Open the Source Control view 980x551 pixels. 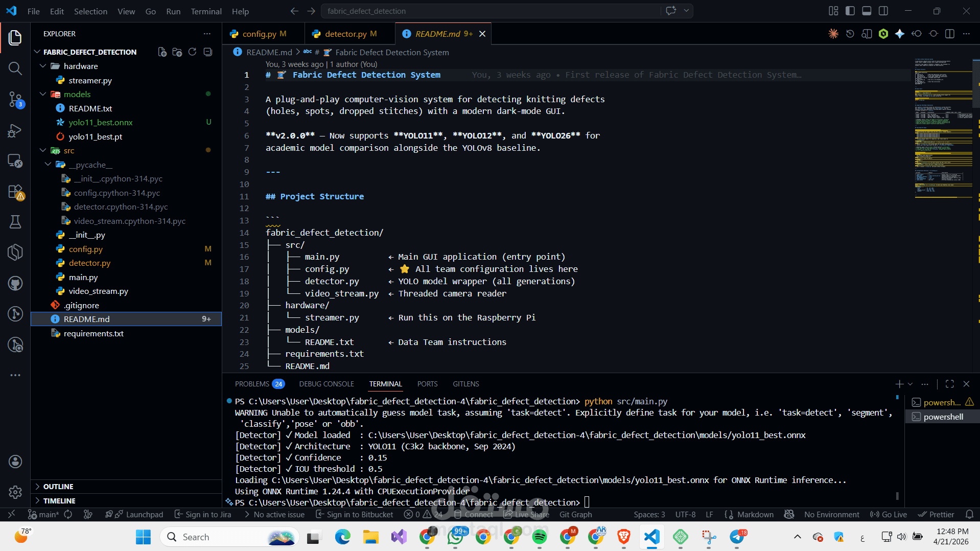click(x=15, y=99)
